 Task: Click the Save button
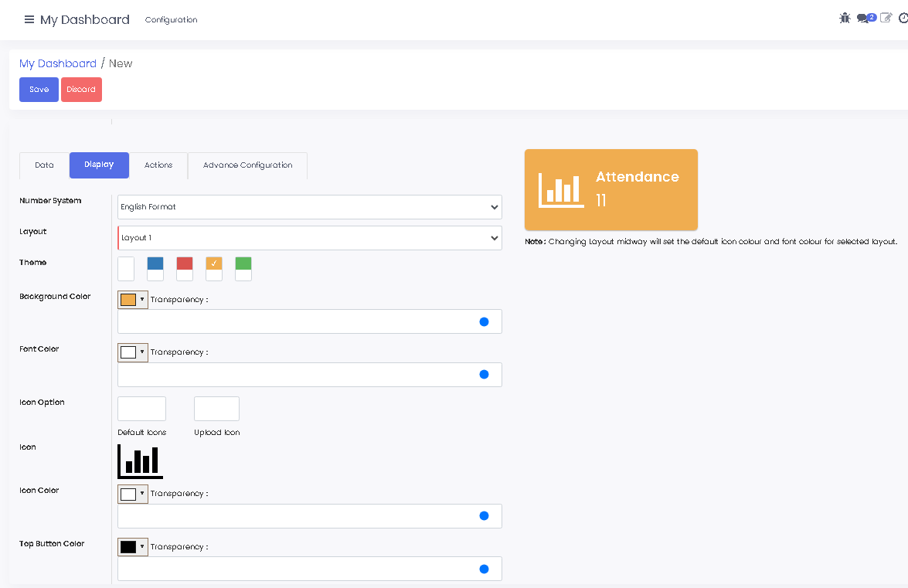tap(39, 90)
